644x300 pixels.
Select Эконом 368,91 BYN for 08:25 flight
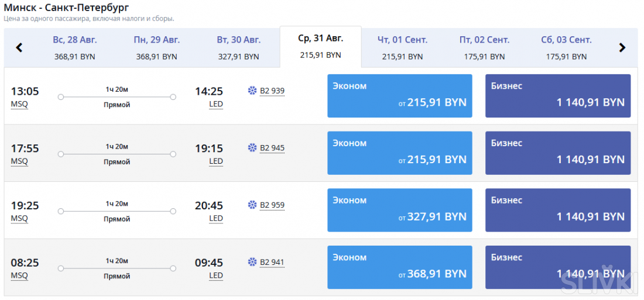pos(400,267)
